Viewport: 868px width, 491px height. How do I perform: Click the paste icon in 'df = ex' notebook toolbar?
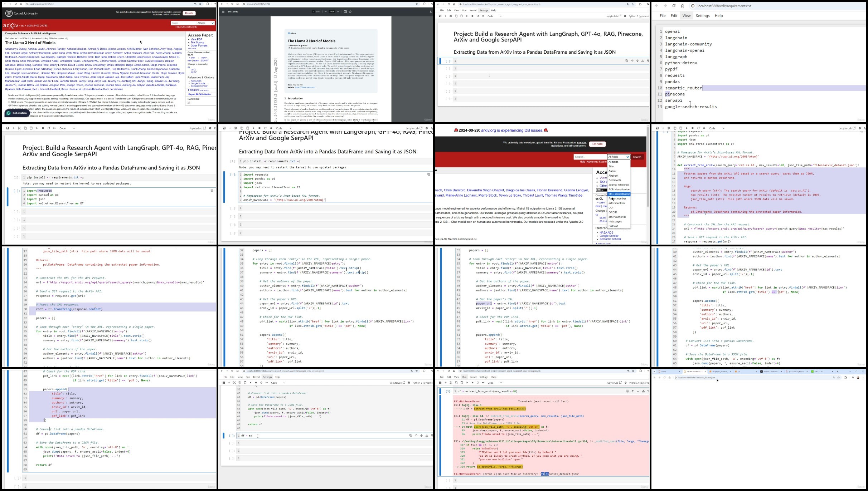[x=245, y=383]
